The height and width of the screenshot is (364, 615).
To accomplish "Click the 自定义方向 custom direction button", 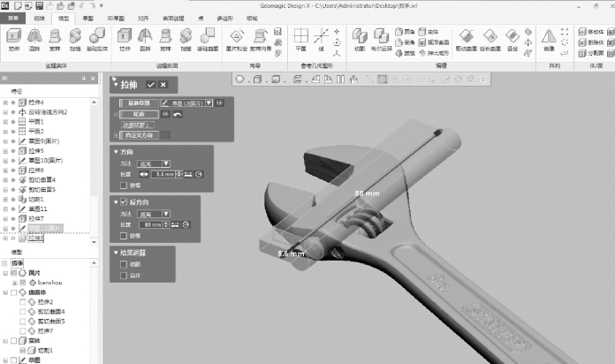I will (x=140, y=135).
